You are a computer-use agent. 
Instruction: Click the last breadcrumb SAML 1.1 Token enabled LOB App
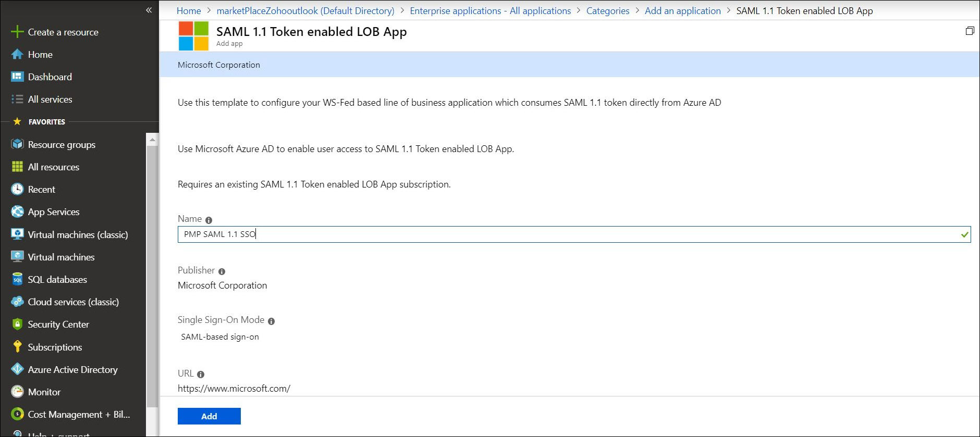tap(804, 10)
